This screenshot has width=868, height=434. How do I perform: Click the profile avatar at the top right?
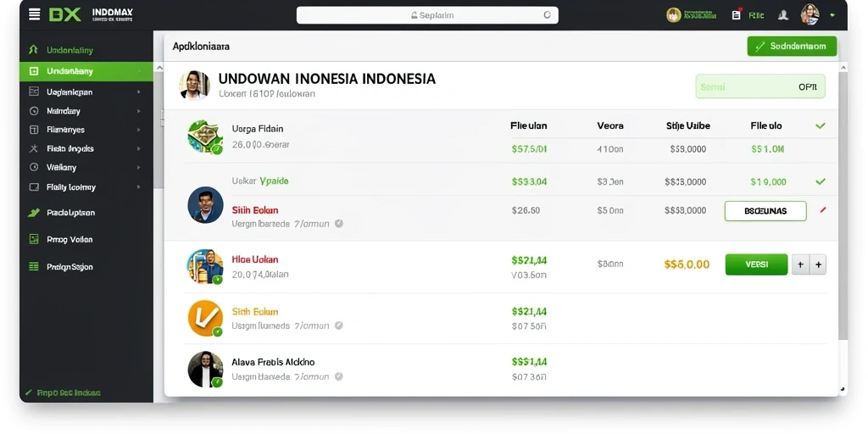pyautogui.click(x=810, y=14)
